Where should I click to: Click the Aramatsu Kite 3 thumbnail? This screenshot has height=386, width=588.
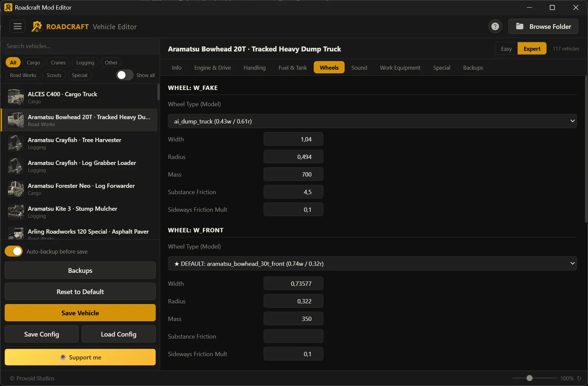(x=16, y=212)
